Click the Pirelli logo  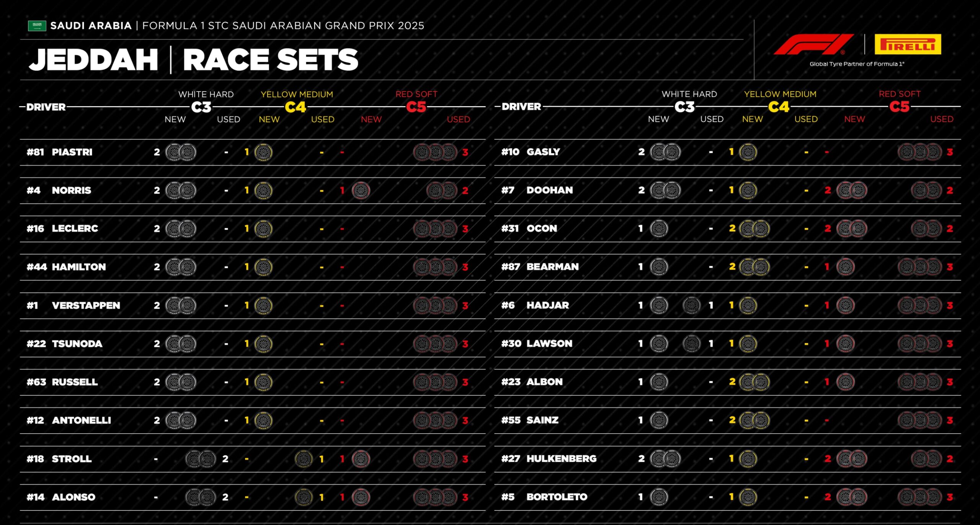(x=908, y=44)
